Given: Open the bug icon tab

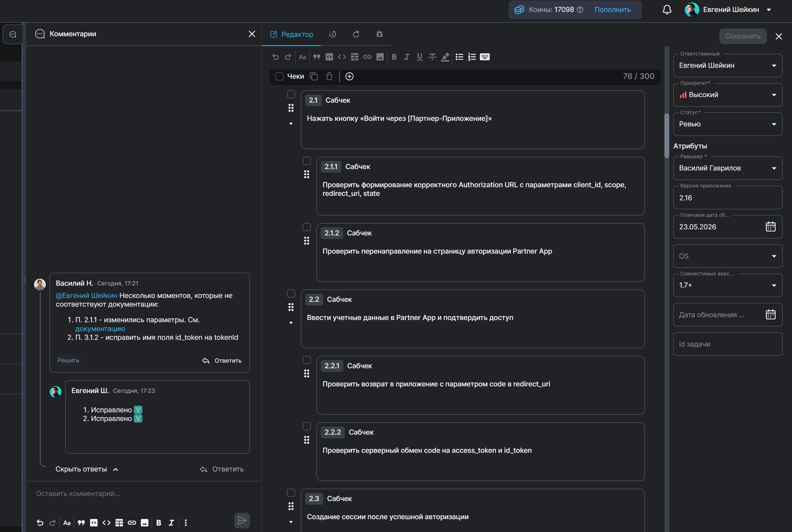Looking at the screenshot, I should (x=379, y=34).
